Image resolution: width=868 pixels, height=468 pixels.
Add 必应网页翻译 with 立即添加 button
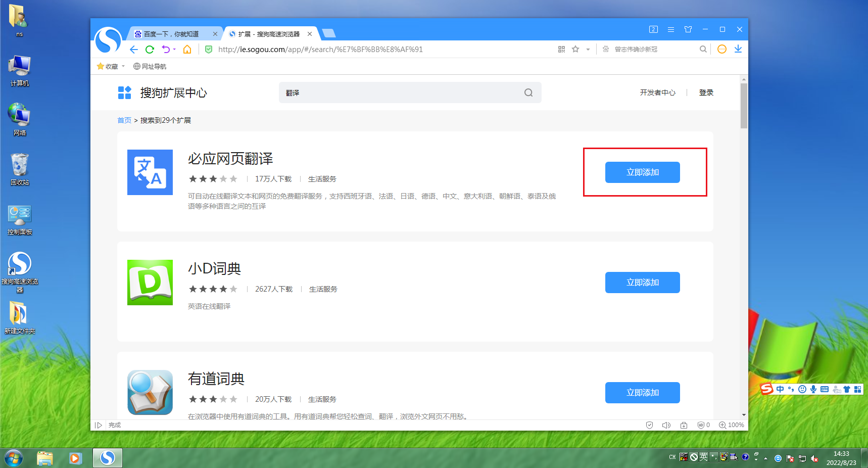643,172
